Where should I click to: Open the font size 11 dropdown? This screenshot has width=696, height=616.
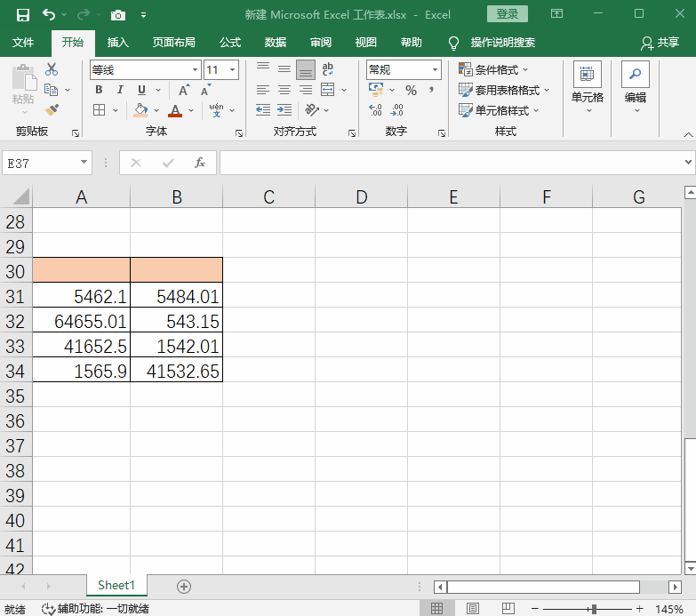coord(232,69)
